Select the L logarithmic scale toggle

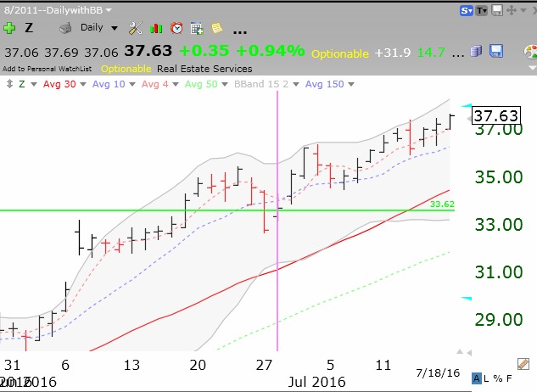(x=486, y=378)
